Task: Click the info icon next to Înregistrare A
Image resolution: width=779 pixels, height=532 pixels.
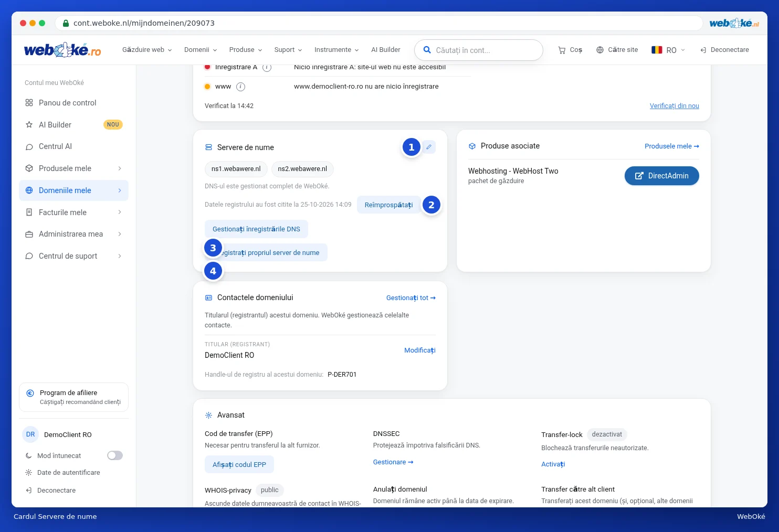Action: pyautogui.click(x=267, y=67)
